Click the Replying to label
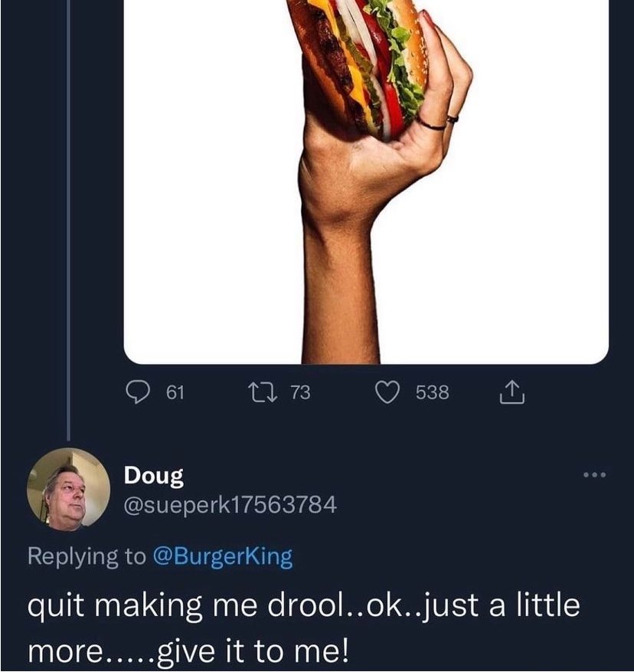Screen dimensions: 634x672 [87, 556]
